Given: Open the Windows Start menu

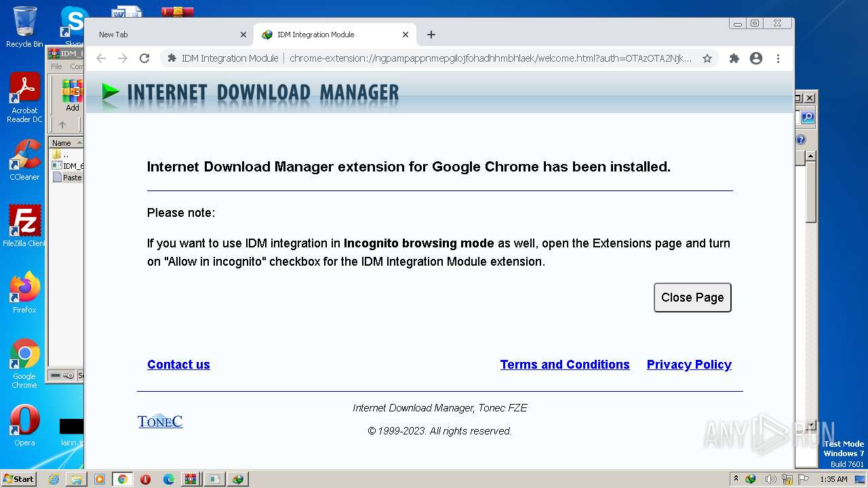Looking at the screenshot, I should (19, 479).
